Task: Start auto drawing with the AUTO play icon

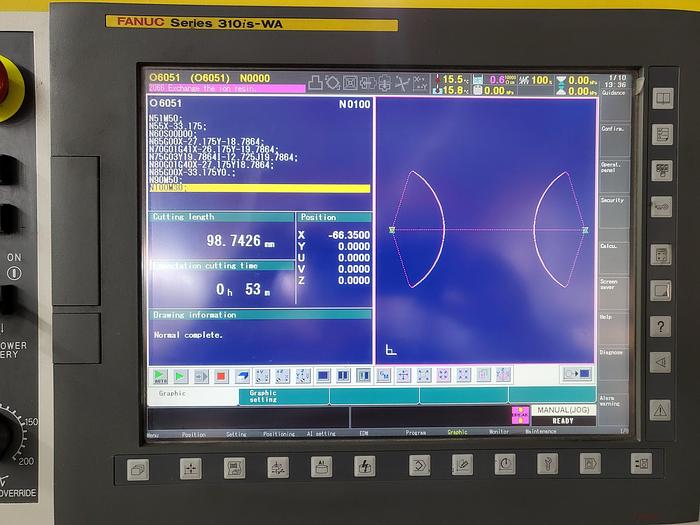Action: click(x=160, y=376)
